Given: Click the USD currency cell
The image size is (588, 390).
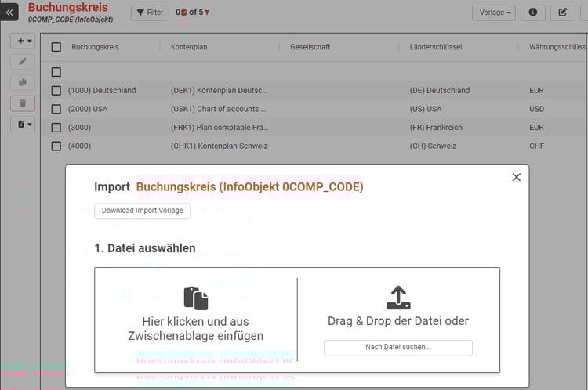Looking at the screenshot, I should pyautogui.click(x=536, y=109).
